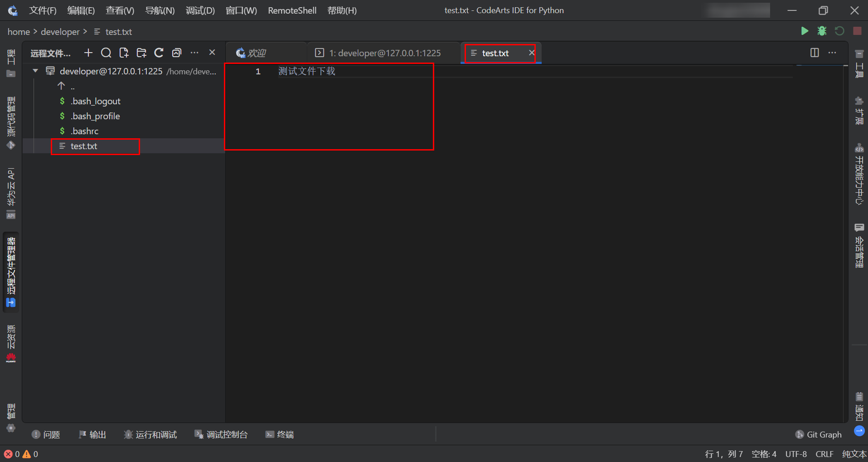This screenshot has height=462, width=868.
Task: Open the RemoteShell menu
Action: tap(292, 10)
